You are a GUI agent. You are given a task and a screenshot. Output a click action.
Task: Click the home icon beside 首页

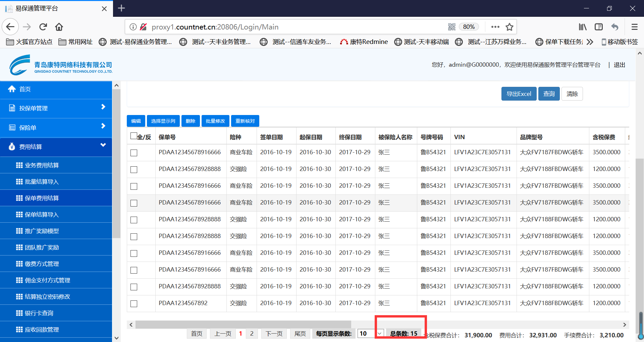(x=12, y=89)
